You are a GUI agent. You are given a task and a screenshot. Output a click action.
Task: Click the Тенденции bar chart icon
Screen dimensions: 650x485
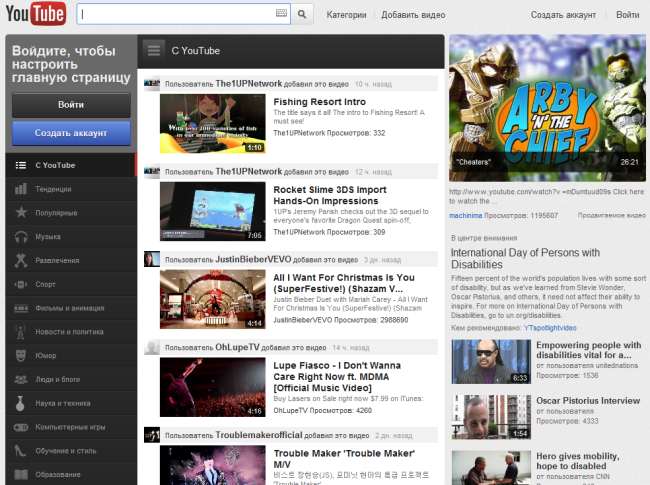click(21, 189)
